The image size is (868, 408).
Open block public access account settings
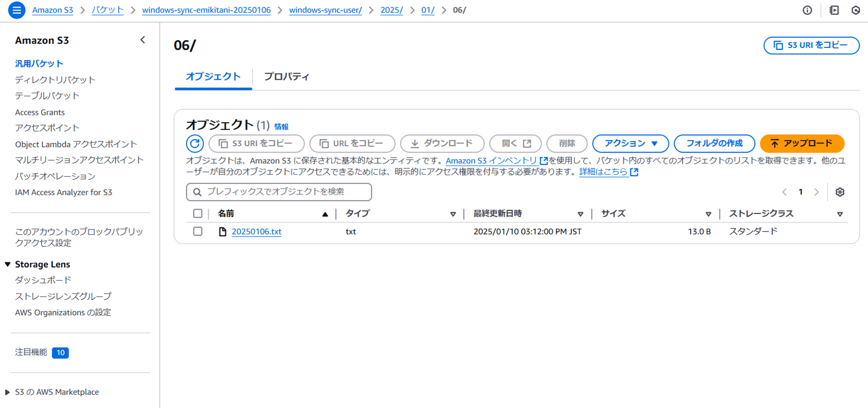pos(79,237)
